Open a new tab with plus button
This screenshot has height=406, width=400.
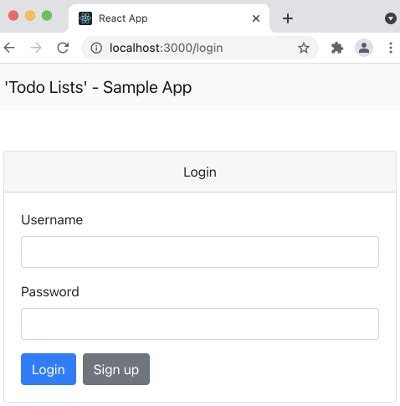(x=288, y=19)
